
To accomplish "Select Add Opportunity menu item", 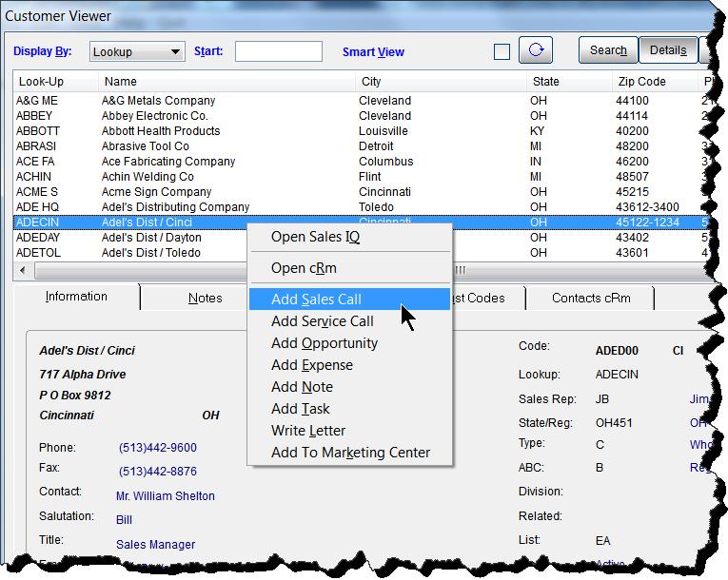I will click(x=350, y=343).
